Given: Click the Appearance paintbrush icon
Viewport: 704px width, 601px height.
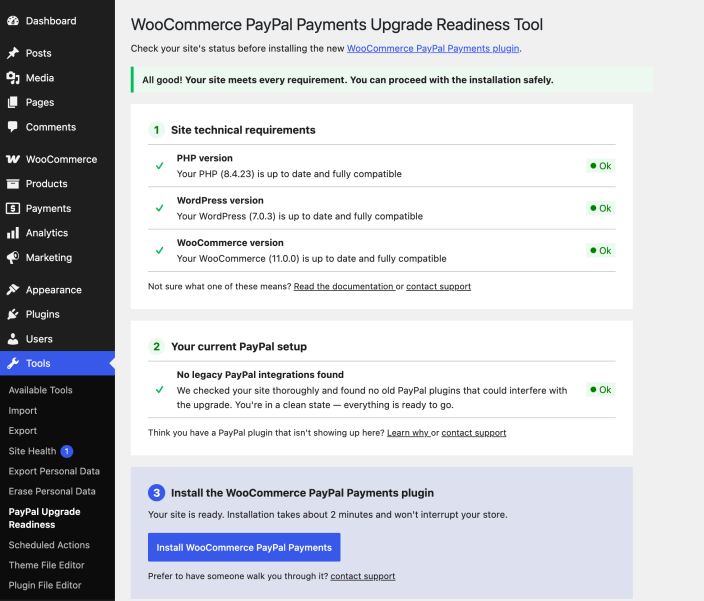Looking at the screenshot, I should point(13,290).
